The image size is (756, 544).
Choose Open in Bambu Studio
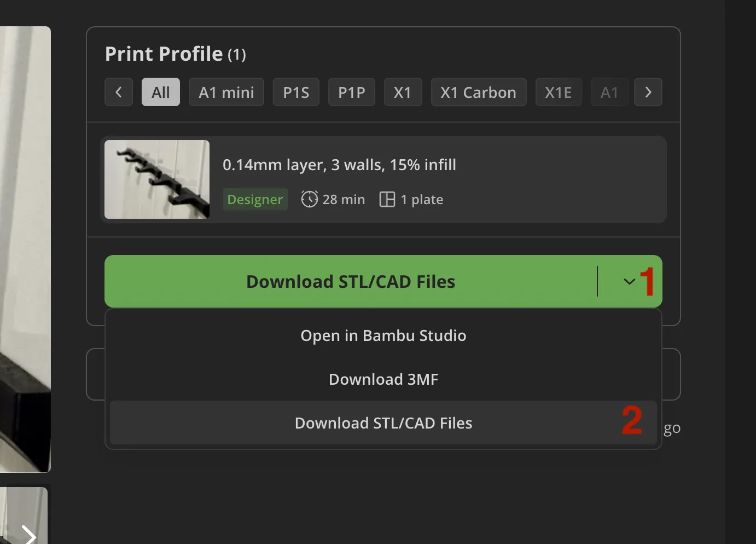(383, 335)
